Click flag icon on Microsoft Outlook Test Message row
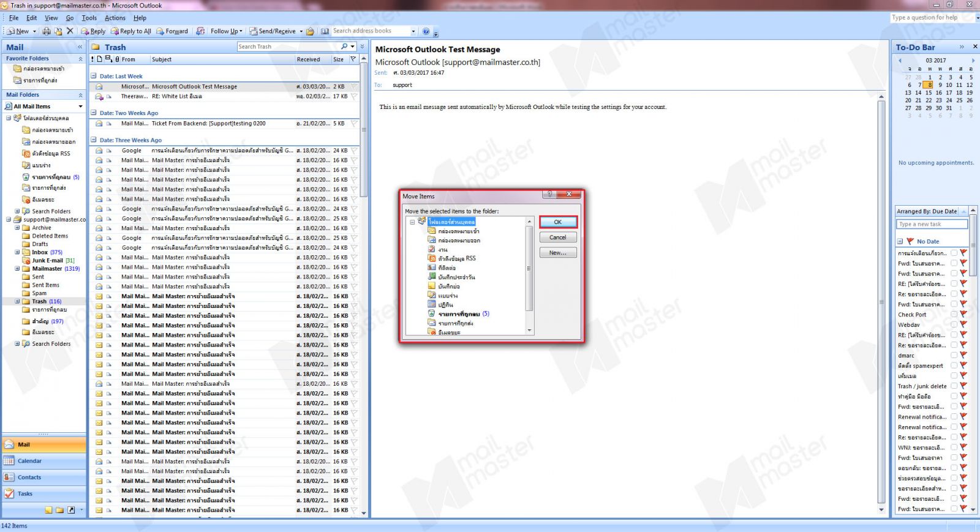 354,86
